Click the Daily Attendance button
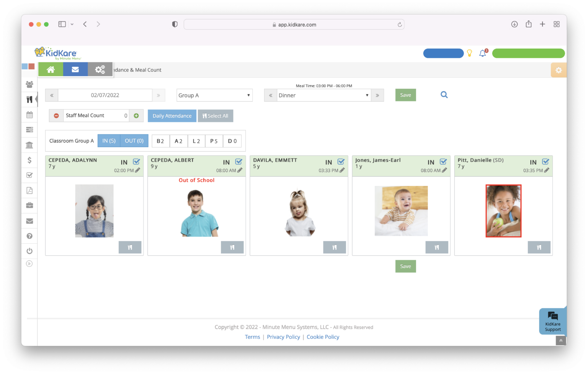 tap(172, 116)
